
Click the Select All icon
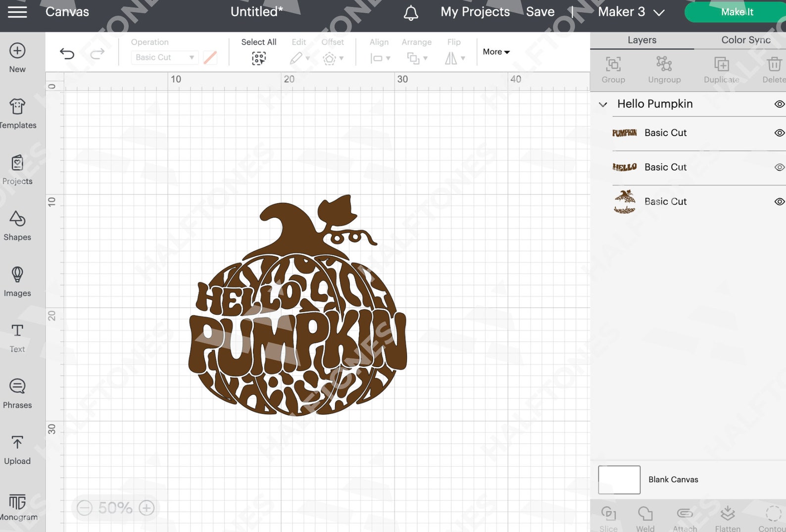(259, 58)
